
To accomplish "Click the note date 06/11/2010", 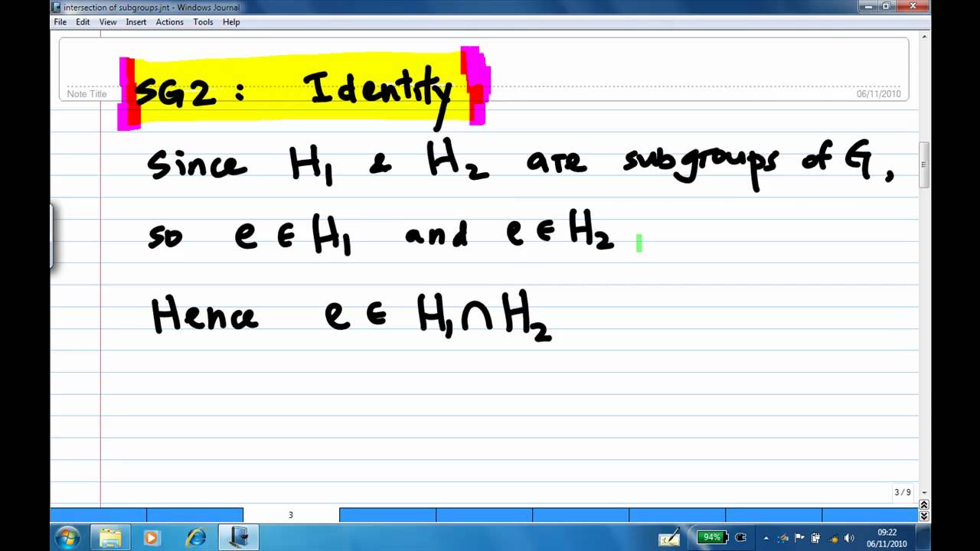I will [x=879, y=93].
